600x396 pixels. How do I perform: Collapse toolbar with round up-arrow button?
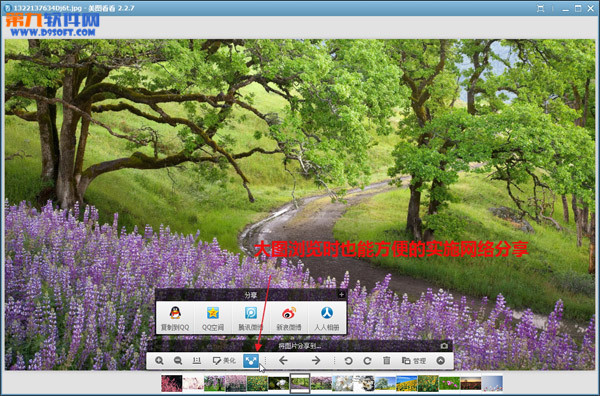tap(441, 360)
